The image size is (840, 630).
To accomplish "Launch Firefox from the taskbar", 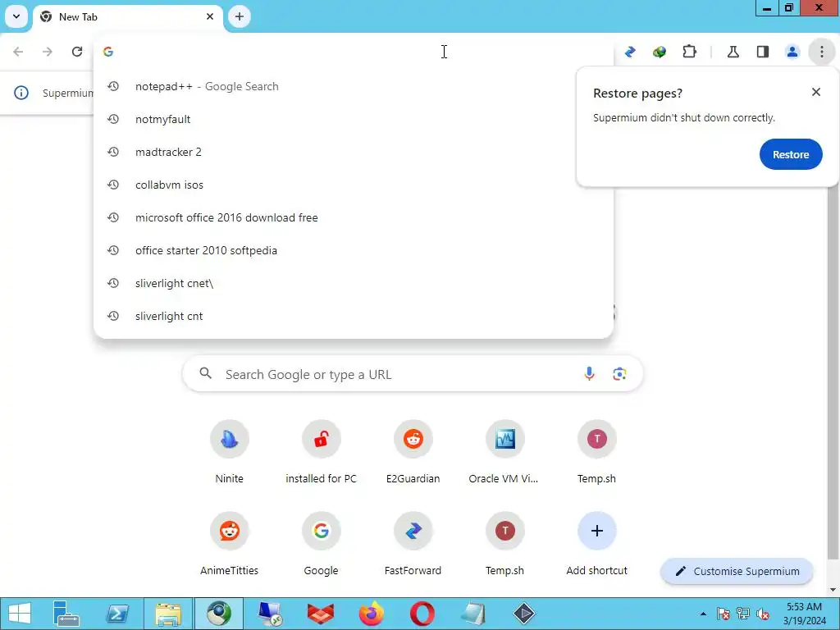I will [372, 614].
